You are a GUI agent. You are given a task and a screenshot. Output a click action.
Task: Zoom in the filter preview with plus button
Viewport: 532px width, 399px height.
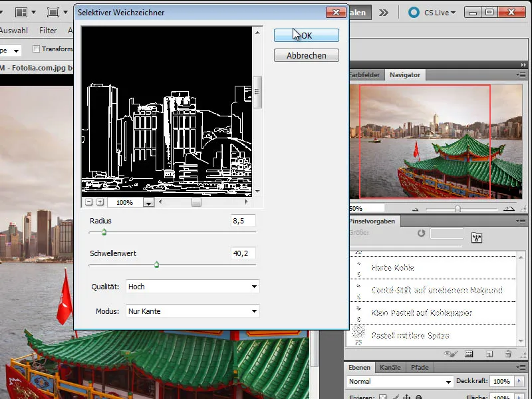(100, 202)
